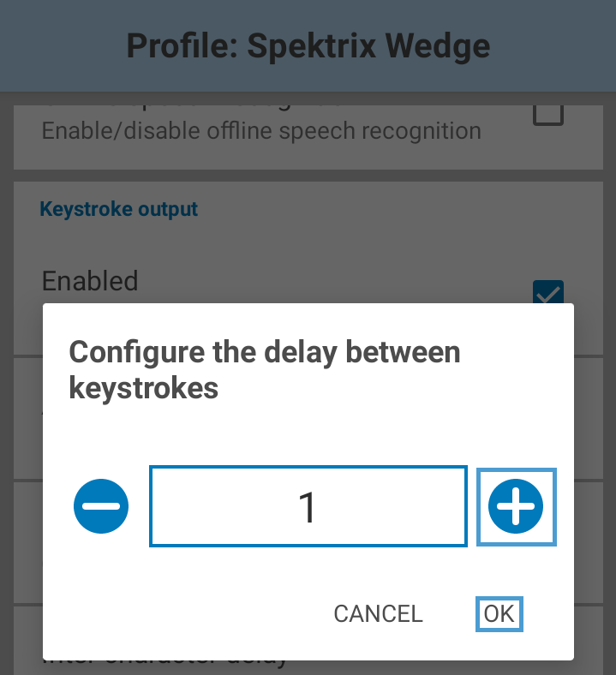Confirm the delay with OK
Screen dimensions: 616x675
click(x=499, y=614)
